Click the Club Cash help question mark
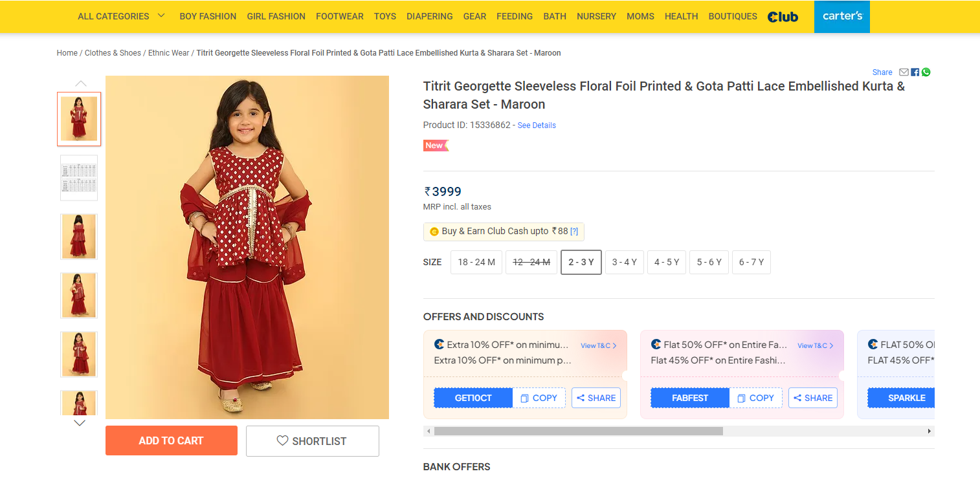This screenshot has width=980, height=478. coord(574,232)
